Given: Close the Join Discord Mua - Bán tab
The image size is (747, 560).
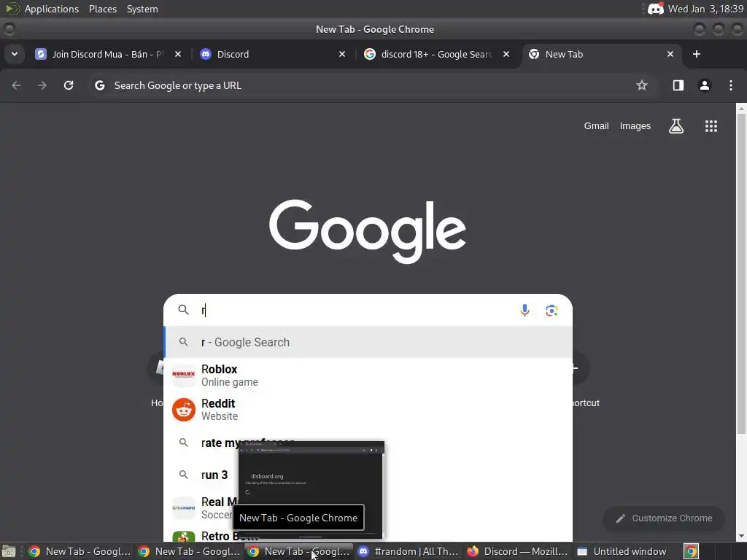Looking at the screenshot, I should point(178,54).
